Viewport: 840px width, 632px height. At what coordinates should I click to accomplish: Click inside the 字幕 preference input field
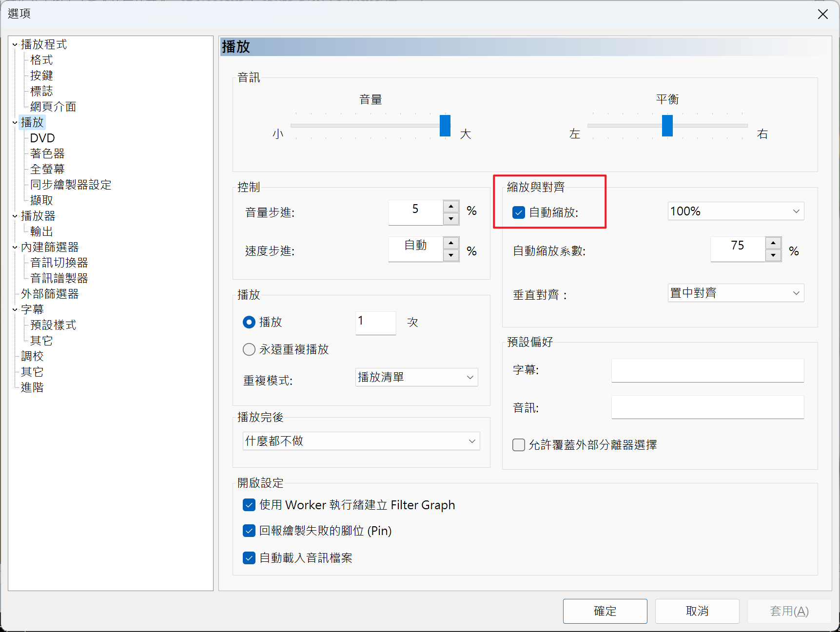[x=707, y=370]
